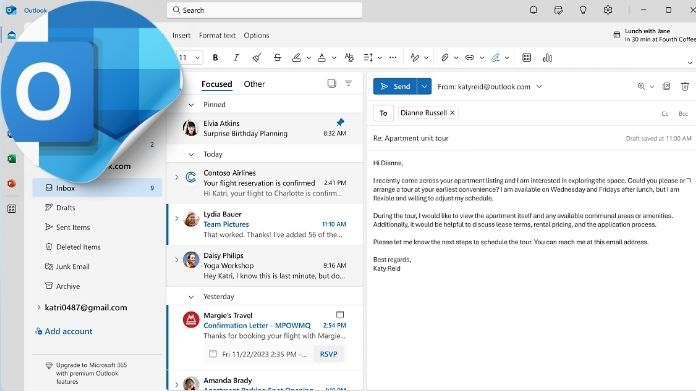
Task: Expand the Daisy Philips conversation
Action: (x=176, y=260)
